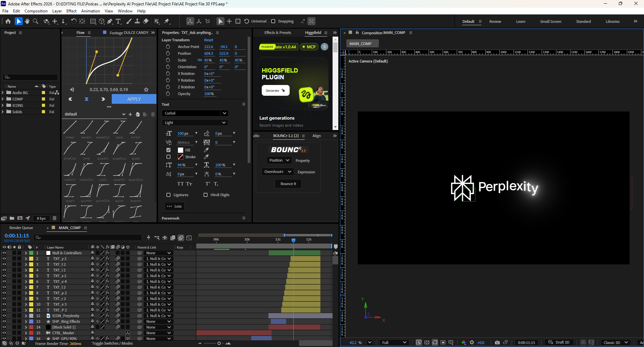Favorite the curve with star icon
This screenshot has width=644, height=347.
coord(146,90)
